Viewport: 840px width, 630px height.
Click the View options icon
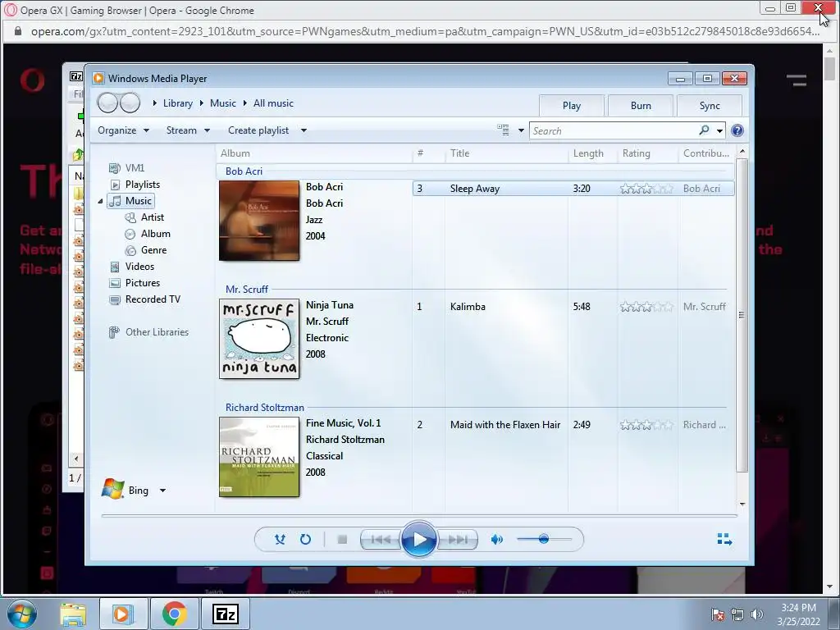(x=503, y=130)
